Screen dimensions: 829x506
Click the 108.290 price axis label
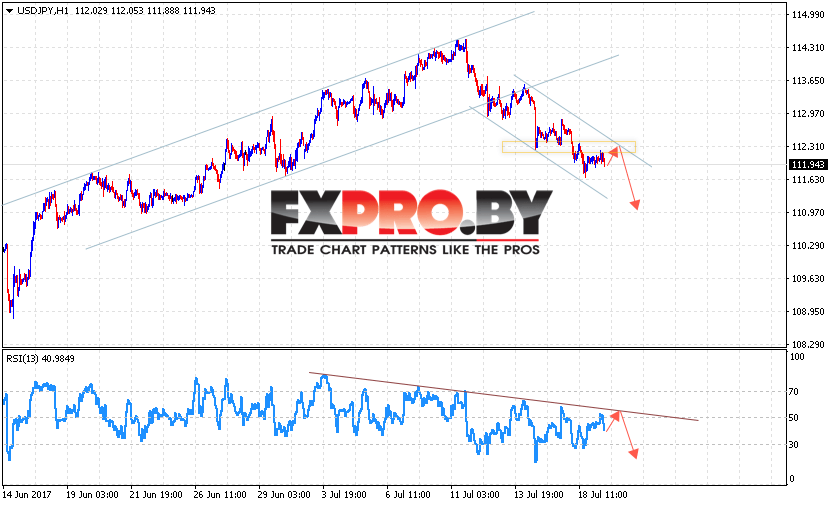808,344
